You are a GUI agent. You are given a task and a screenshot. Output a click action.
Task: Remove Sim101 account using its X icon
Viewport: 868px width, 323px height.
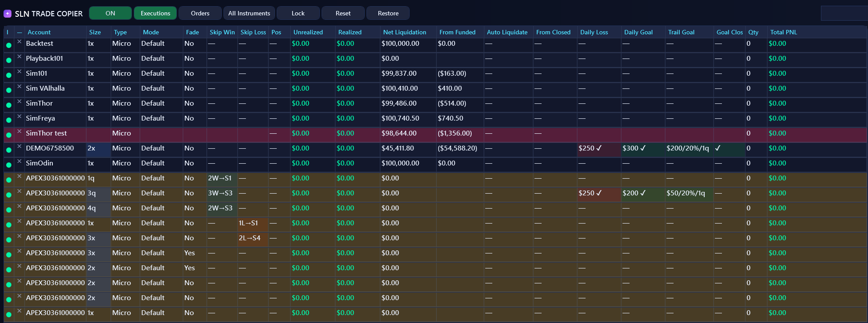tap(19, 71)
